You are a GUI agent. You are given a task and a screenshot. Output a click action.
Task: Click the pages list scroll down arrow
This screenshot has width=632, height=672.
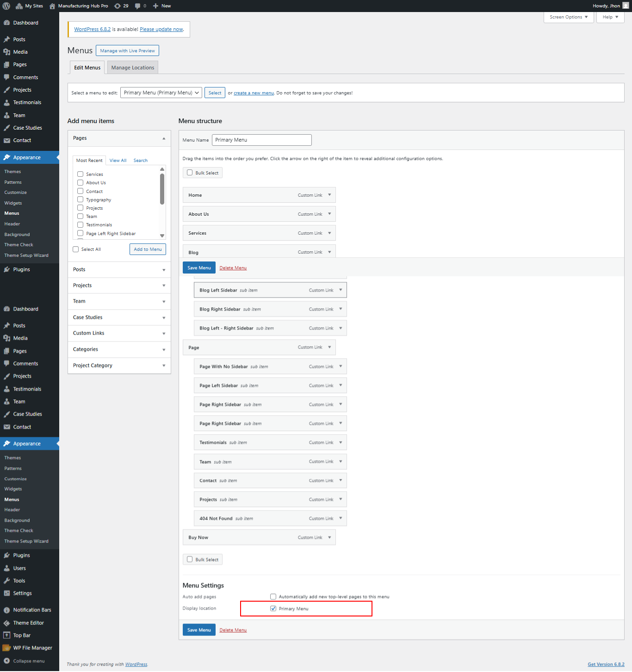pos(162,236)
